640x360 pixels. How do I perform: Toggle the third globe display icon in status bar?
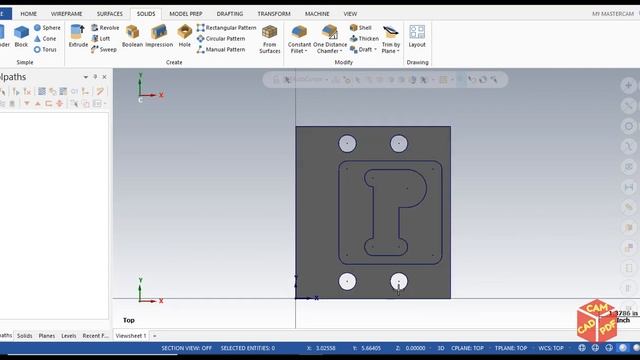tap(609, 348)
